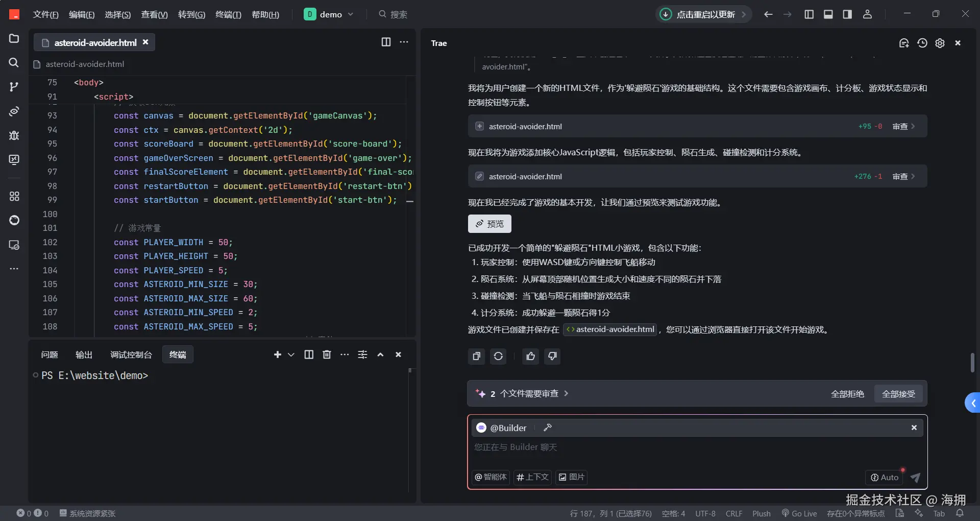Add an agent with @智能体 button
The height and width of the screenshot is (521, 980).
491,477
